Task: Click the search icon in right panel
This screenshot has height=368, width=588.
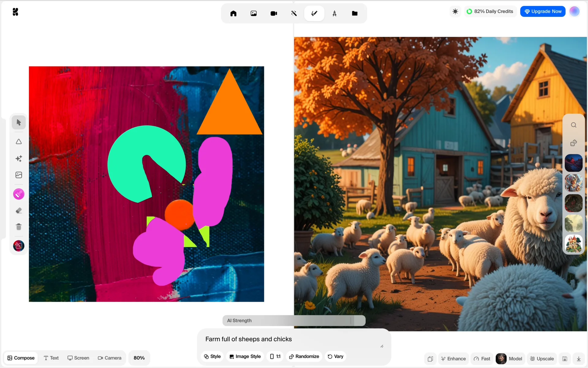Action: [x=574, y=125]
